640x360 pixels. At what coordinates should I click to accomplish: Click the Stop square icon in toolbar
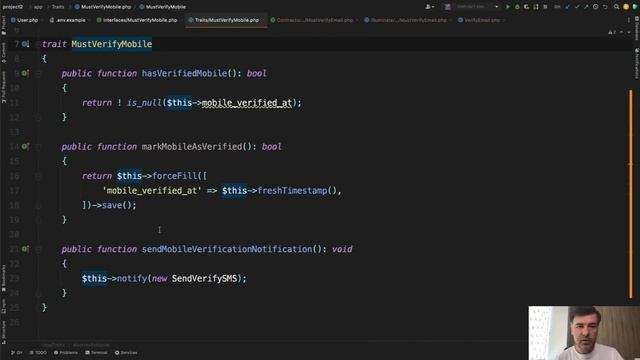coord(545,7)
